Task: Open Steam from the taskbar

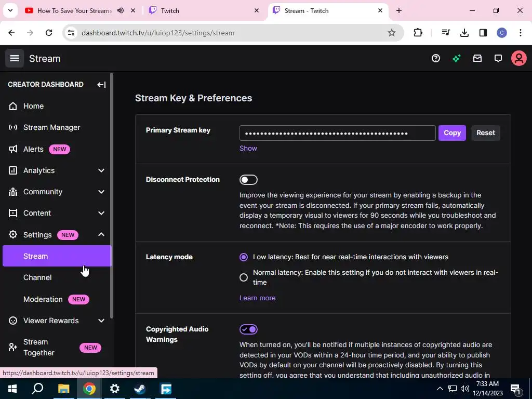Action: coord(140,389)
